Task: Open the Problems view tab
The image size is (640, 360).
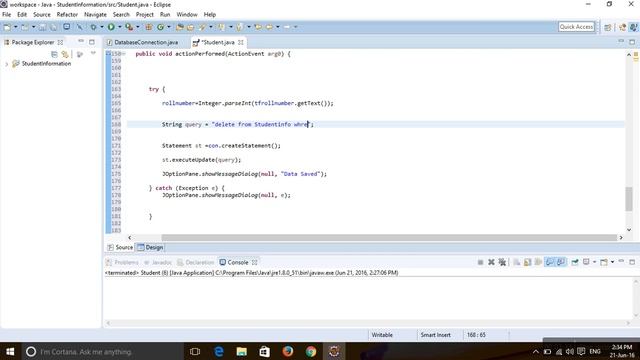Action: 122,262
